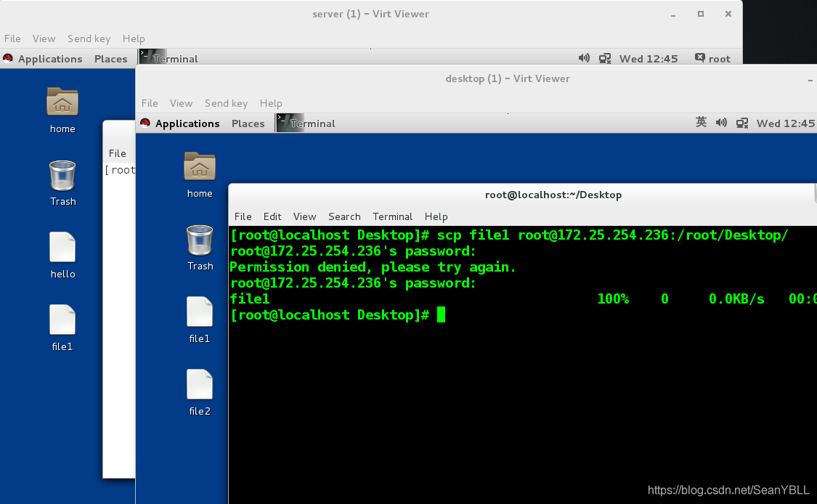Open View menu in root@localhost terminal
The width and height of the screenshot is (817, 504).
[x=304, y=216]
